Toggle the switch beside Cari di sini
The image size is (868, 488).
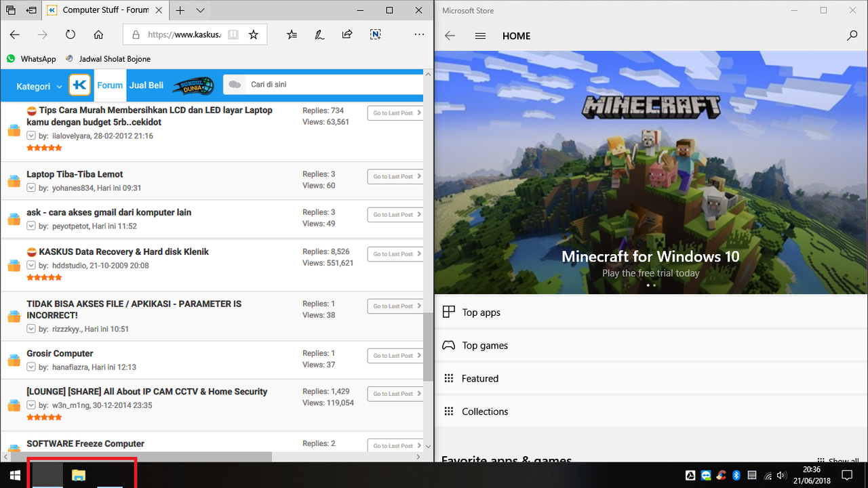[235, 85]
